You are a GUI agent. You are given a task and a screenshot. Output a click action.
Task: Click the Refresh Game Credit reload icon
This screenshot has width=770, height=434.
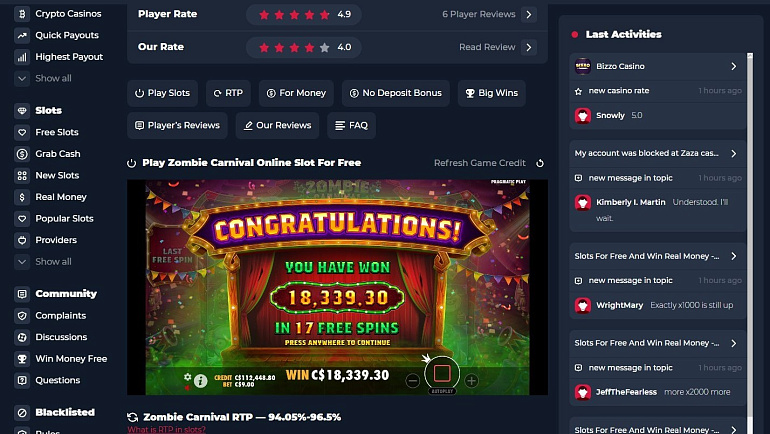click(x=540, y=163)
